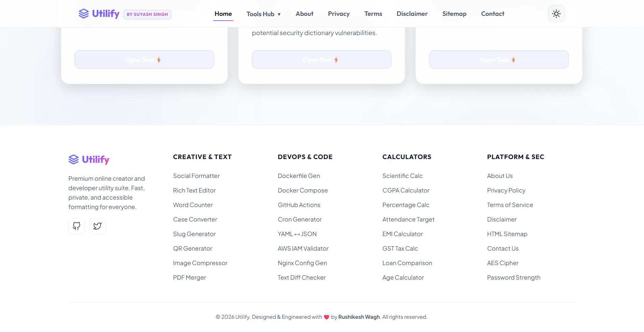This screenshot has width=644, height=332.
Task: Open Slug Generator link
Action: click(194, 234)
